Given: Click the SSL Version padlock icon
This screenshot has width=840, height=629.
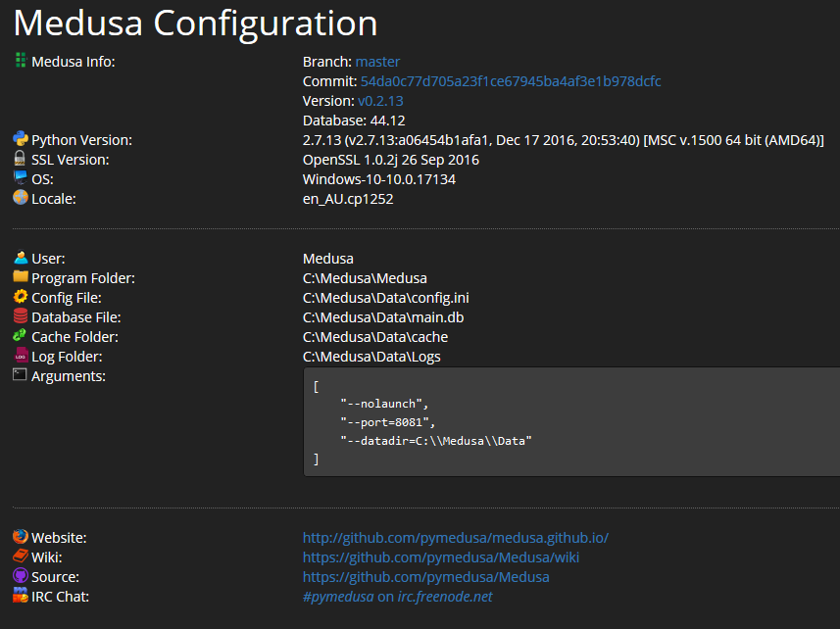Looking at the screenshot, I should (x=19, y=159).
